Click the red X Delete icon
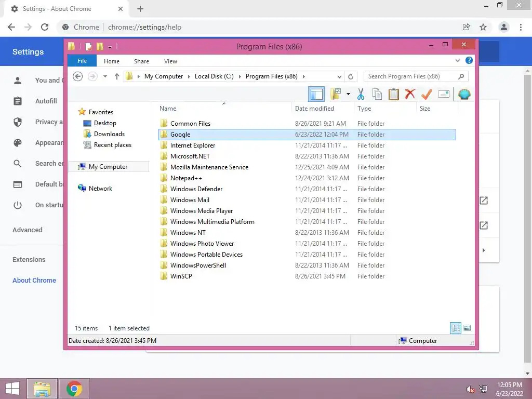The image size is (532, 399). tap(410, 94)
